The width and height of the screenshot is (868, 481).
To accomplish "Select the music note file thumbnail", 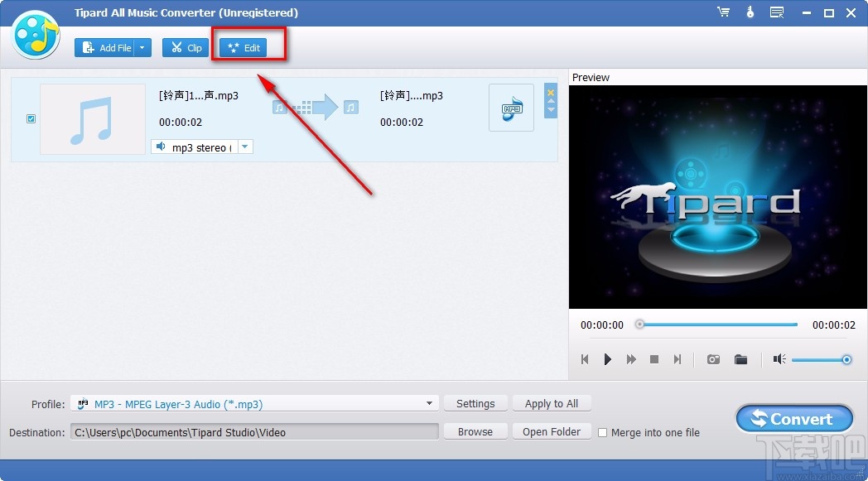I will (93, 119).
